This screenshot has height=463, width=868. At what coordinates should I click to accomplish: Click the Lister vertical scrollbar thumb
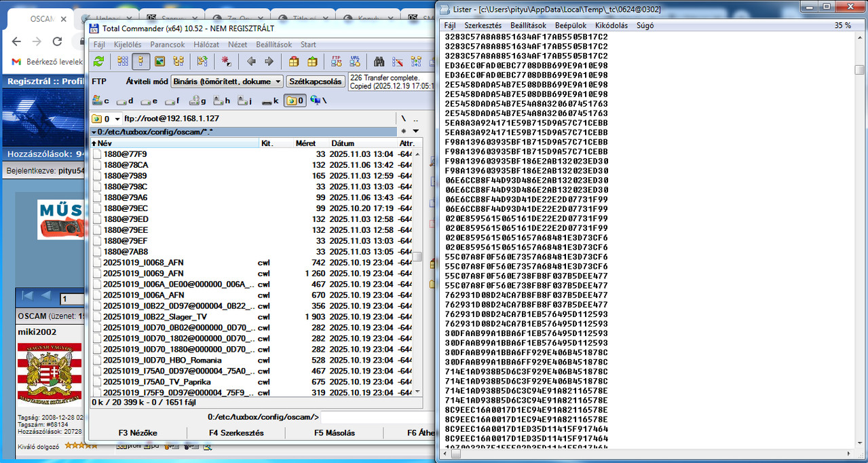(859, 70)
